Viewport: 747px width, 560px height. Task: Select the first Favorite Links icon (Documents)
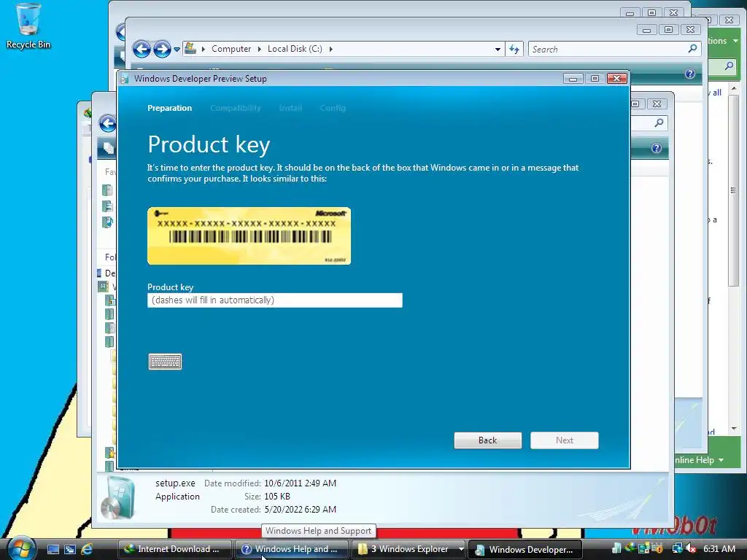[x=108, y=190]
